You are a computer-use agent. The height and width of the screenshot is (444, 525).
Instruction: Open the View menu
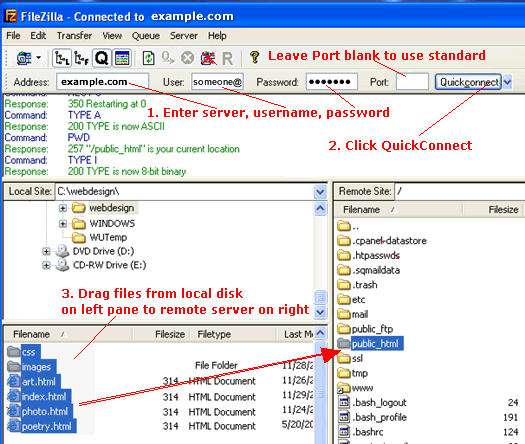coord(112,36)
